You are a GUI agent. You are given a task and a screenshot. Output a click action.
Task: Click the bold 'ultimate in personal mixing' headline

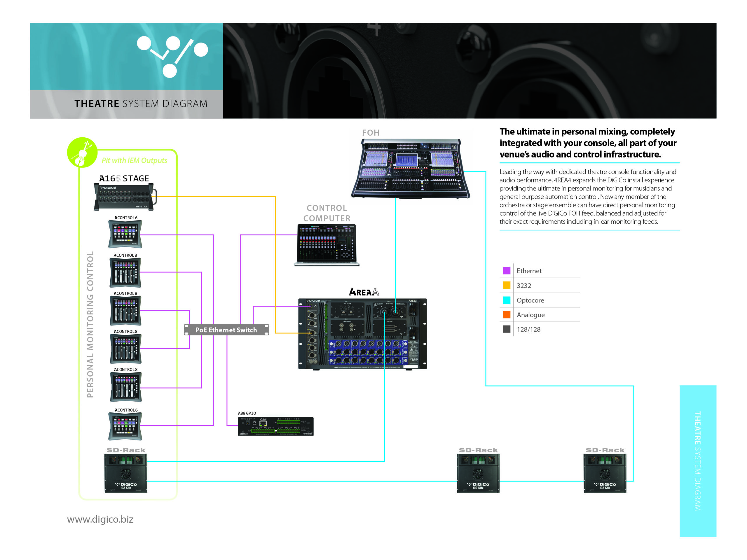pyautogui.click(x=588, y=143)
